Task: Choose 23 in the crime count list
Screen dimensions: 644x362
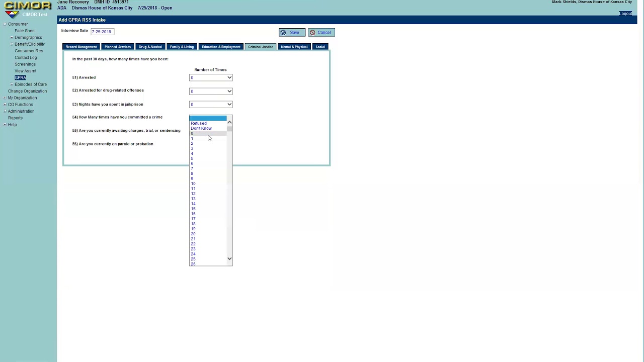Action: click(x=208, y=249)
